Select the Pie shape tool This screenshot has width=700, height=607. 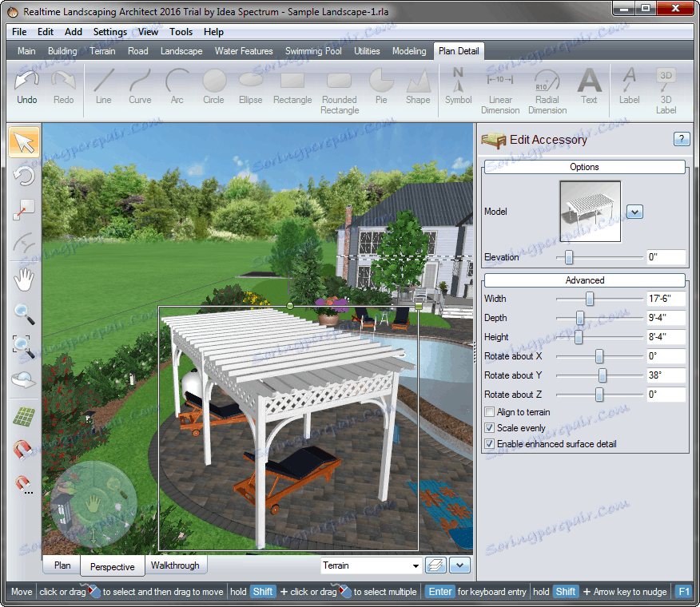point(381,88)
